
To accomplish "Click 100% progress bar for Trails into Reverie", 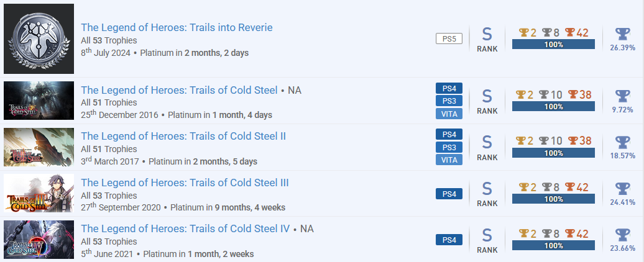I will [553, 44].
